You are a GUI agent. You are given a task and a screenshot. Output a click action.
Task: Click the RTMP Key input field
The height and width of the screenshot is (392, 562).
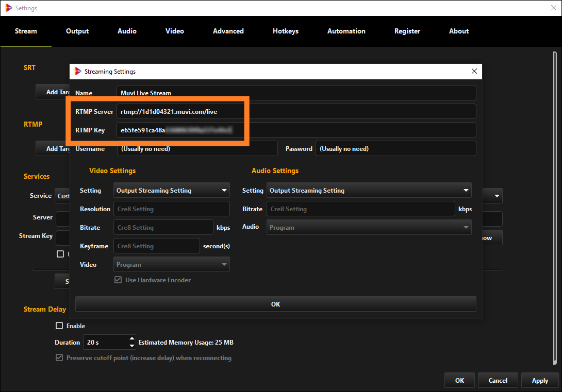point(296,130)
